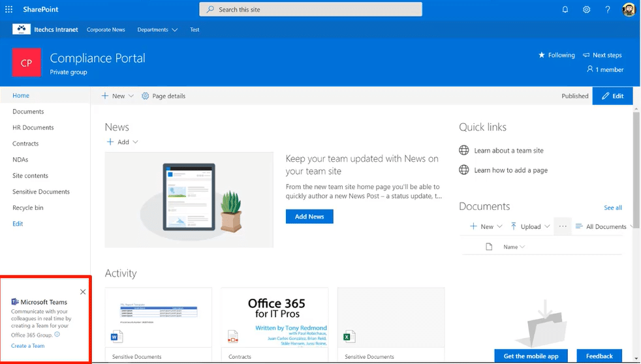641x364 pixels.
Task: Click in the Search this site box
Action: (x=311, y=9)
